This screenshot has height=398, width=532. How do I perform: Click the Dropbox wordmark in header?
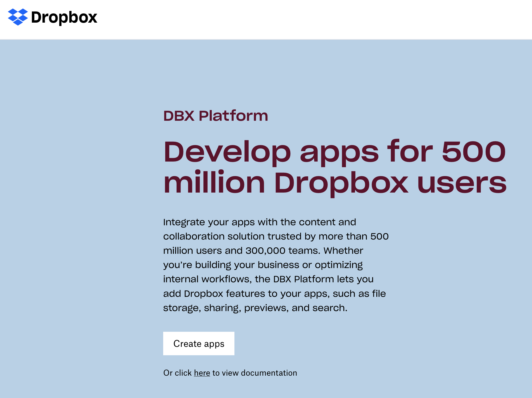pyautogui.click(x=64, y=18)
